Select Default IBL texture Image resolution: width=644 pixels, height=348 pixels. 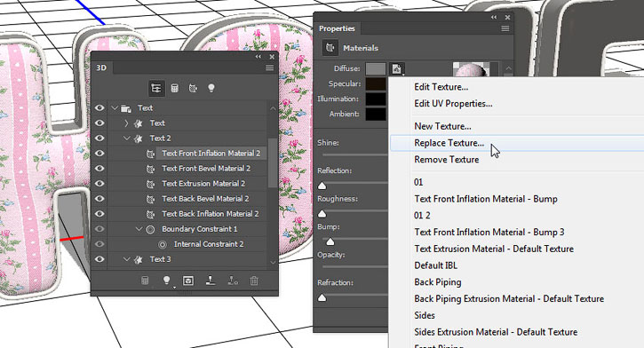click(435, 265)
